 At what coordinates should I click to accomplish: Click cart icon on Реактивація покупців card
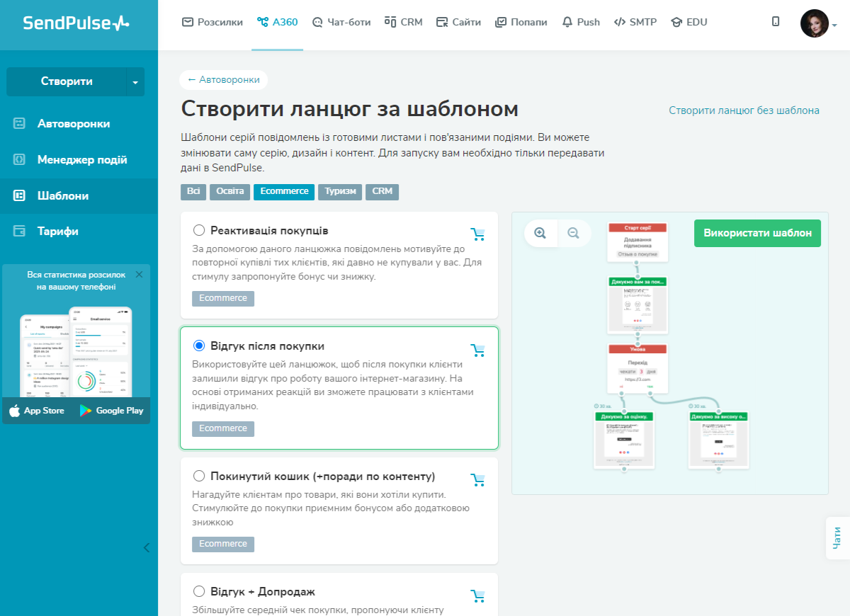pyautogui.click(x=478, y=234)
